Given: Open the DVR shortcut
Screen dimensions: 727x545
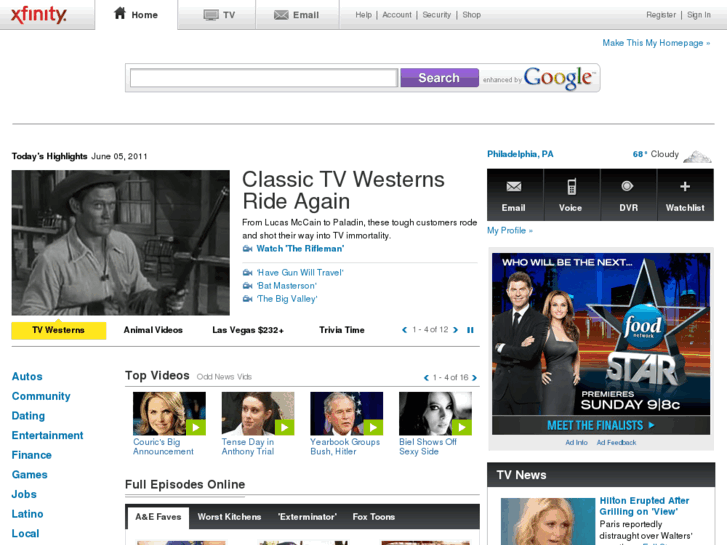Looking at the screenshot, I should (628, 195).
